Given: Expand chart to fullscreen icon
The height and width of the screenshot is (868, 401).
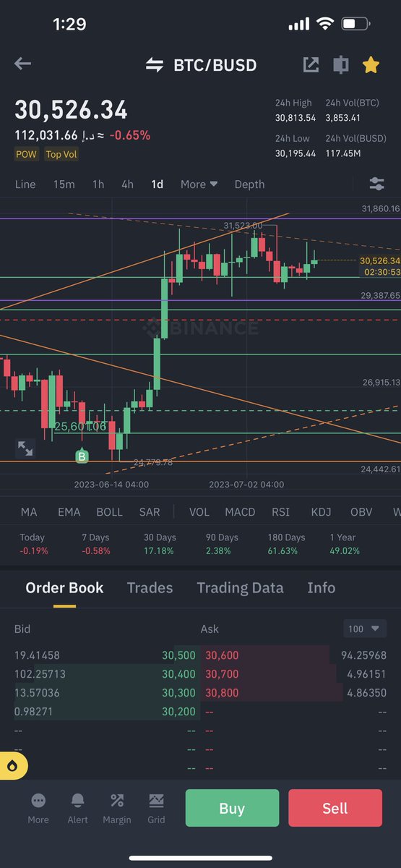Looking at the screenshot, I should (25, 448).
